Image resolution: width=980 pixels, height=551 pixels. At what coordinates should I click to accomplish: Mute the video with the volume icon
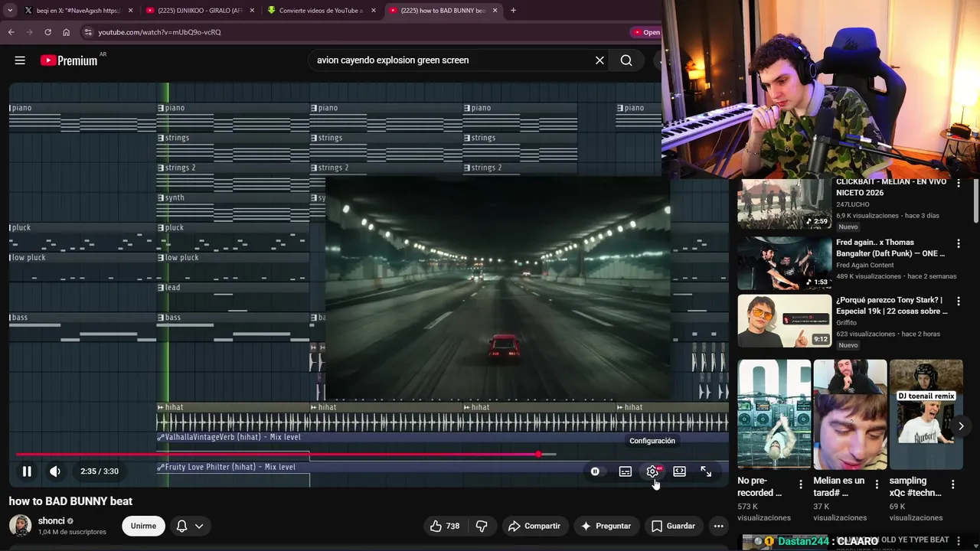(x=55, y=471)
